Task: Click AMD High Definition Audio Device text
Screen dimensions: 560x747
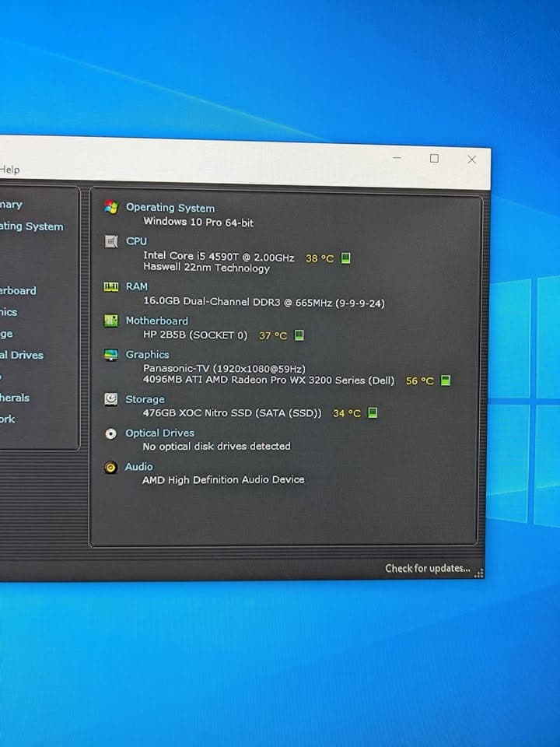Action: tap(223, 480)
